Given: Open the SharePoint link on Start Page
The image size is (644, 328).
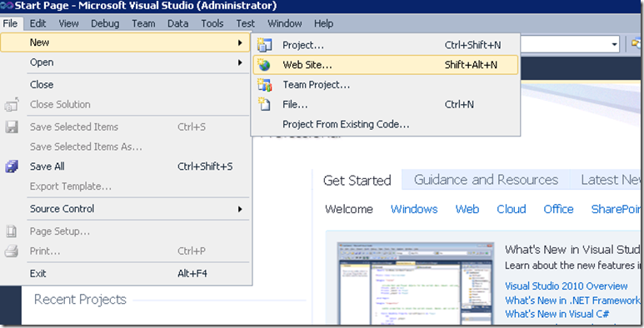Looking at the screenshot, I should pos(616,209).
